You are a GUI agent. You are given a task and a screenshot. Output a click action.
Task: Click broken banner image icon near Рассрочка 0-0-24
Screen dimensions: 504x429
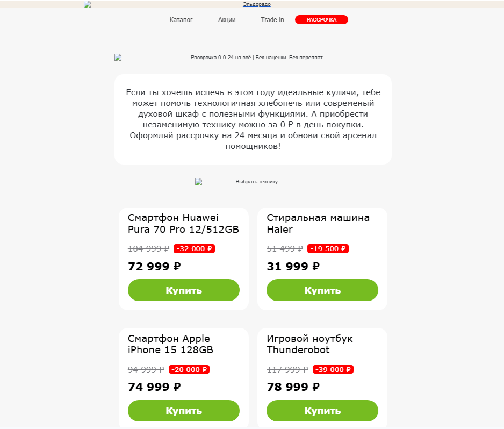[118, 58]
